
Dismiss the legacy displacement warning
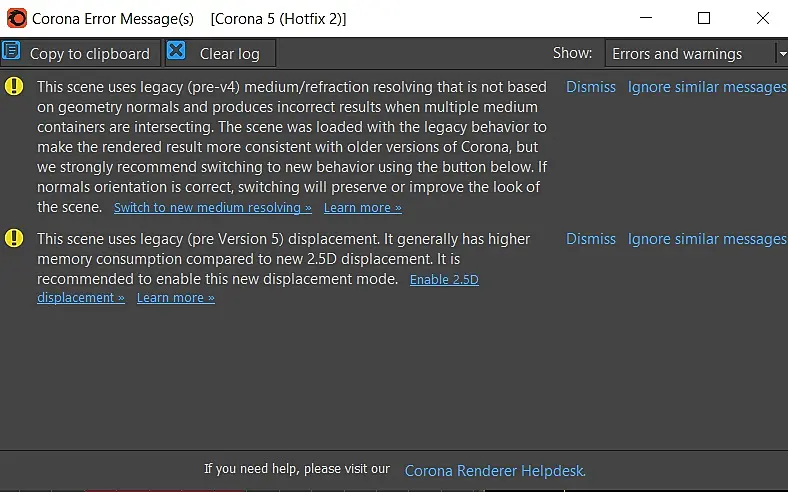pyautogui.click(x=591, y=239)
